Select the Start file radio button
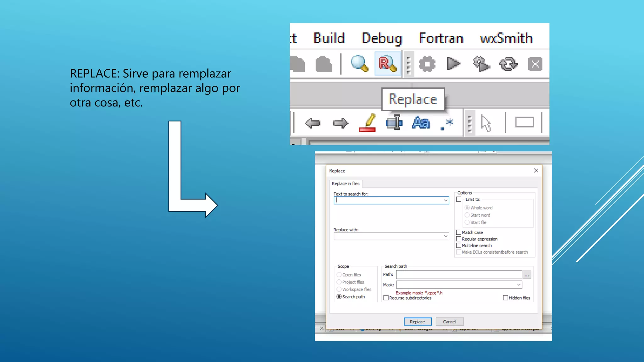Viewport: 644px width, 362px height. point(467,222)
